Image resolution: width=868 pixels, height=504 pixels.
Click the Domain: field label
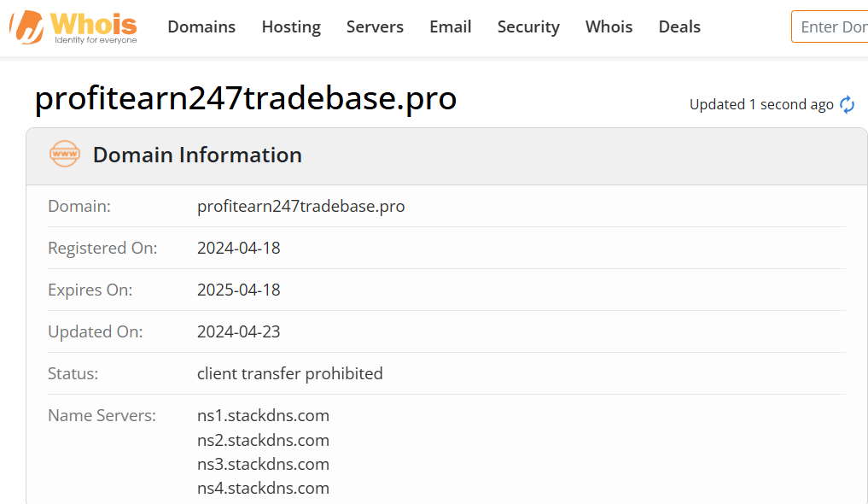point(79,206)
